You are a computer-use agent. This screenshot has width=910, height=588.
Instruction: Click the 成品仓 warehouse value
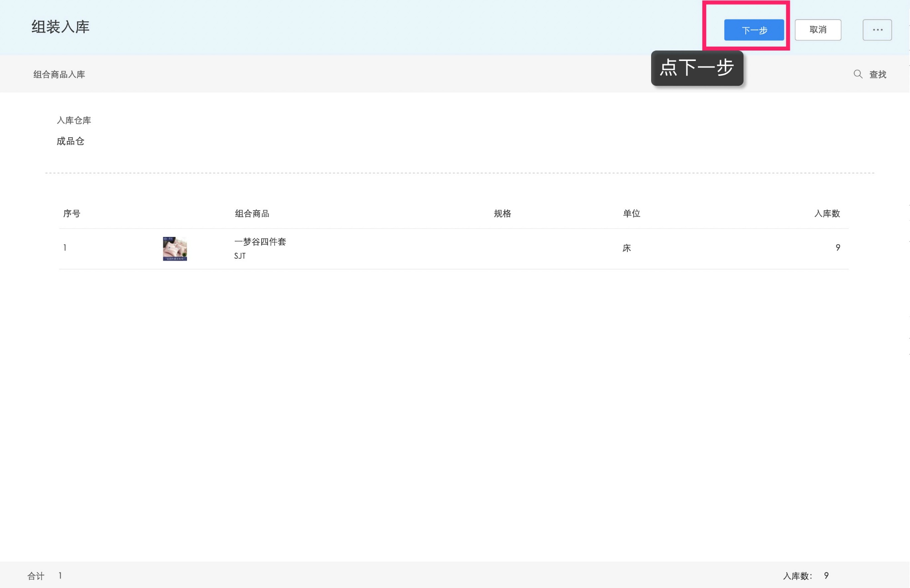(x=71, y=141)
